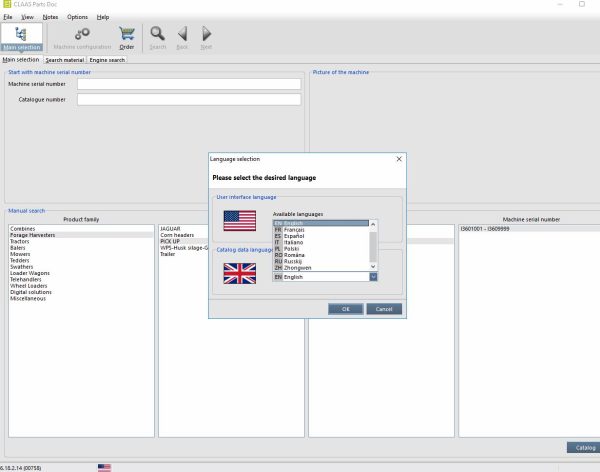Select PICK UP in the product list
The image size is (600, 472).
[x=184, y=241]
